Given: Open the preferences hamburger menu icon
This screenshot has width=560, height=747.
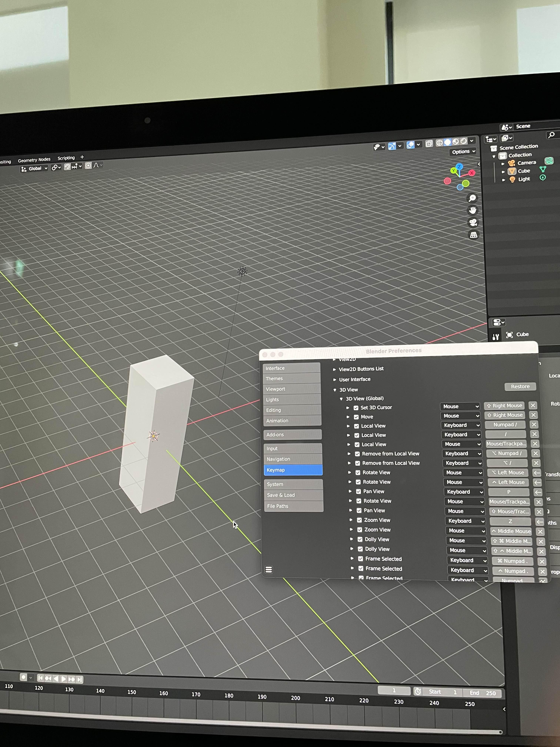Looking at the screenshot, I should [269, 570].
